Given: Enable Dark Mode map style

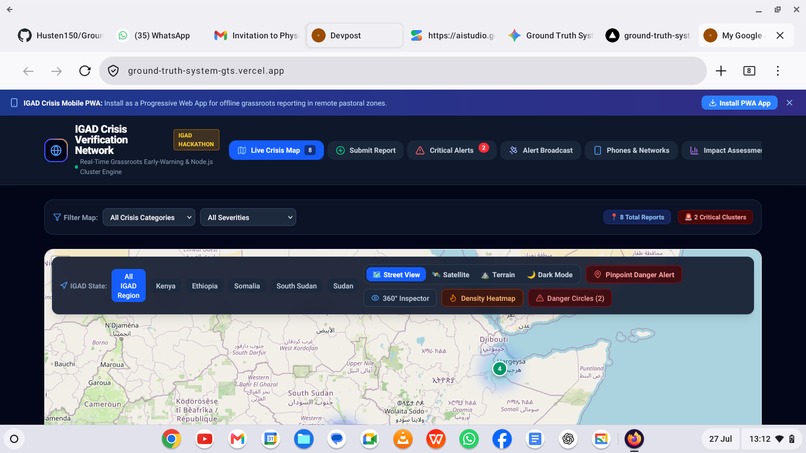Looking at the screenshot, I should pos(550,275).
